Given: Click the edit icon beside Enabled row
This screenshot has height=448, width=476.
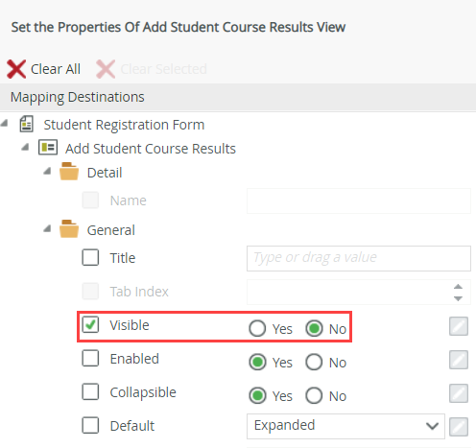Looking at the screenshot, I should point(459,360).
